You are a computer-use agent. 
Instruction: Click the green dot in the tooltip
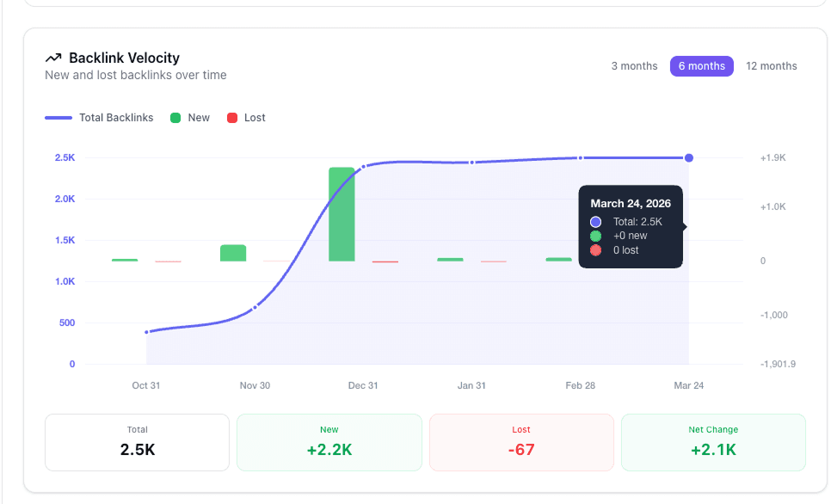[594, 236]
